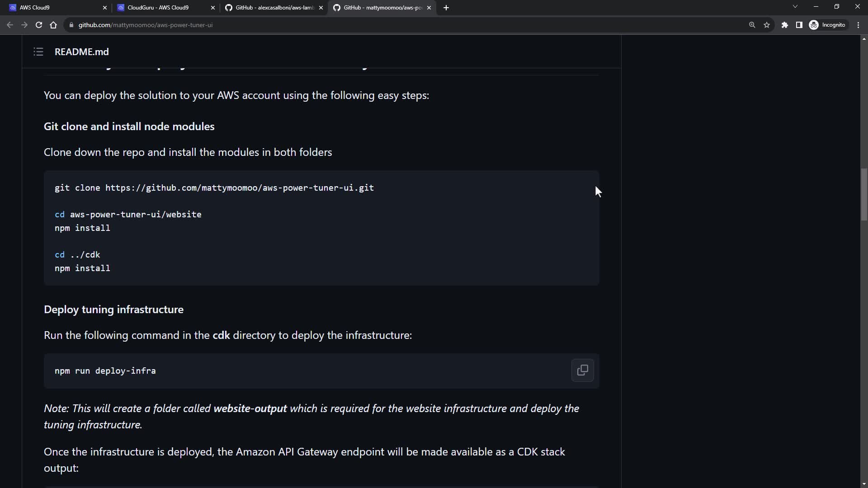Click the git clone command text
This screenshot has width=868, height=488.
[x=214, y=188]
